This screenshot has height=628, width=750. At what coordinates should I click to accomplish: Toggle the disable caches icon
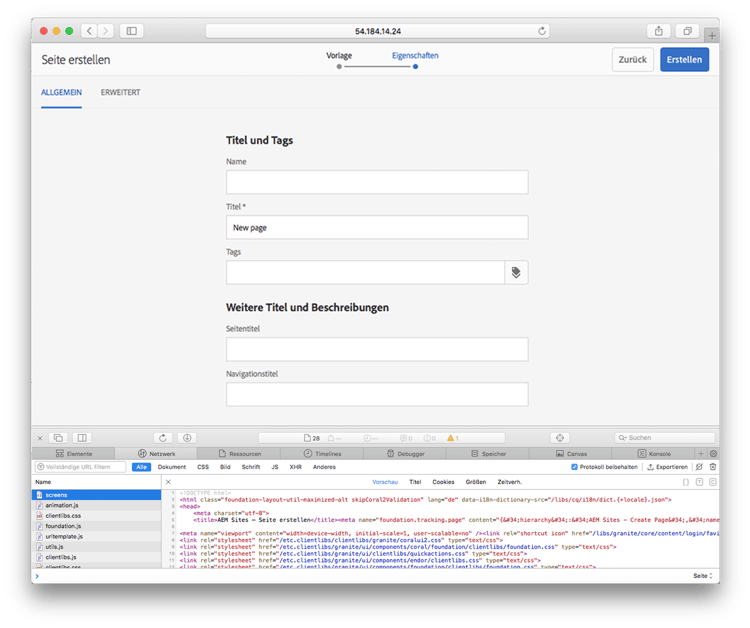pyautogui.click(x=699, y=467)
